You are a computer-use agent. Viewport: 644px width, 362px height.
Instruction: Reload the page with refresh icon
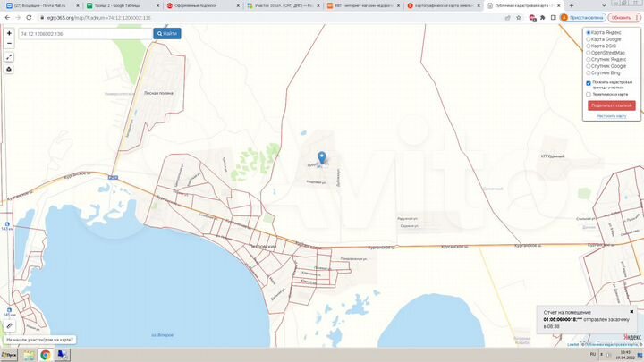[28, 17]
